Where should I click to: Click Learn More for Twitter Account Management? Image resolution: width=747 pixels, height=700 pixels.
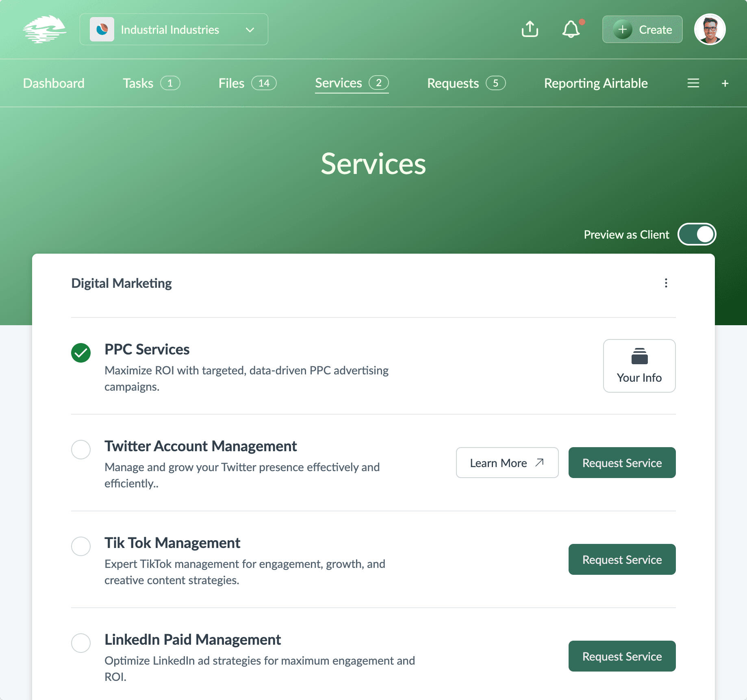coord(507,463)
